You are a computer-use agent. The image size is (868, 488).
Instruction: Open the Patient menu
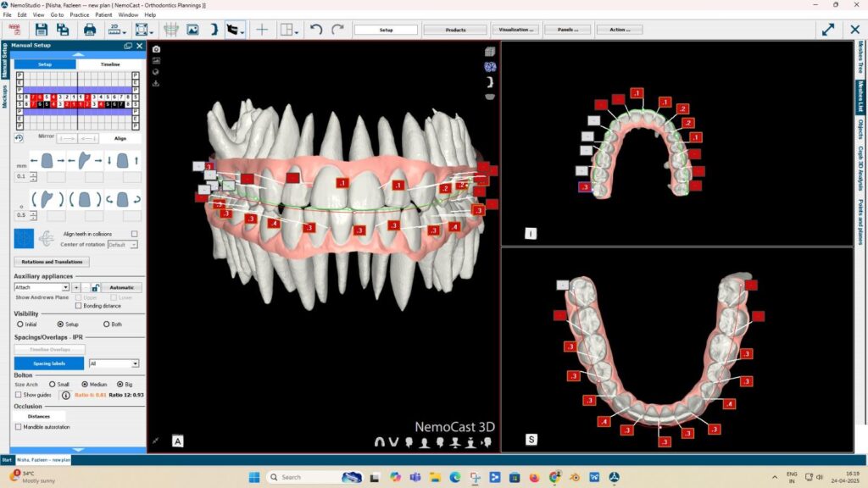103,15
